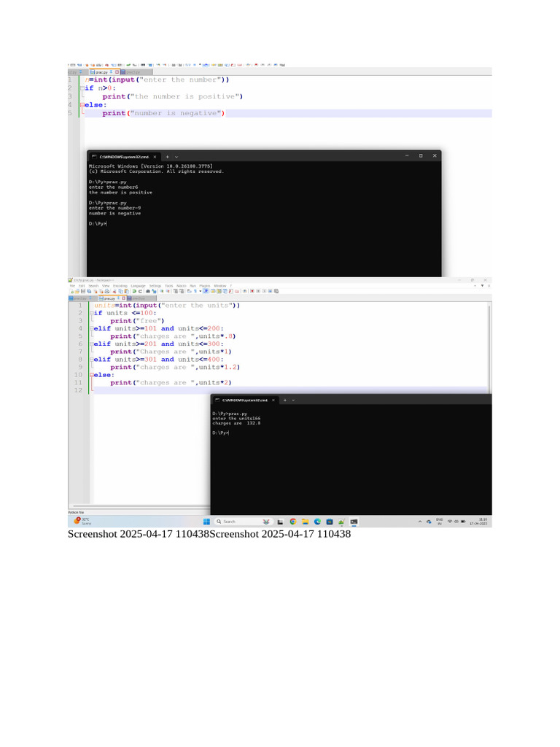Collapse the 'if n>0:' fold in upper editor

click(x=82, y=88)
